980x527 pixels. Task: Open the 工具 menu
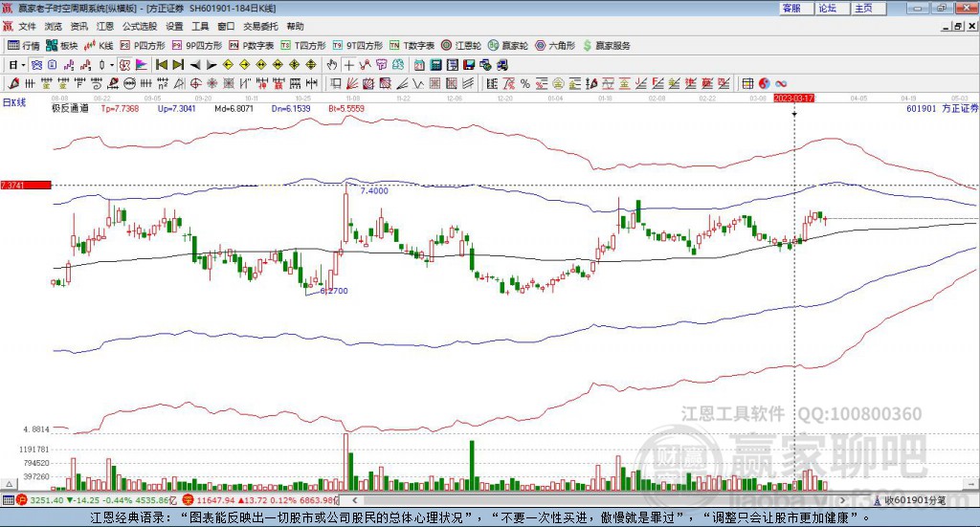click(x=200, y=26)
